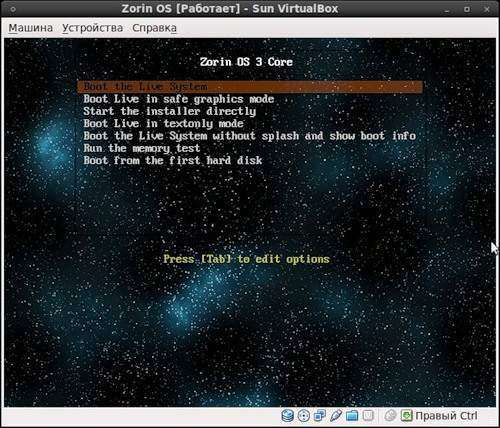Click the network adapters status icon
The height and width of the screenshot is (428, 500).
[320, 415]
